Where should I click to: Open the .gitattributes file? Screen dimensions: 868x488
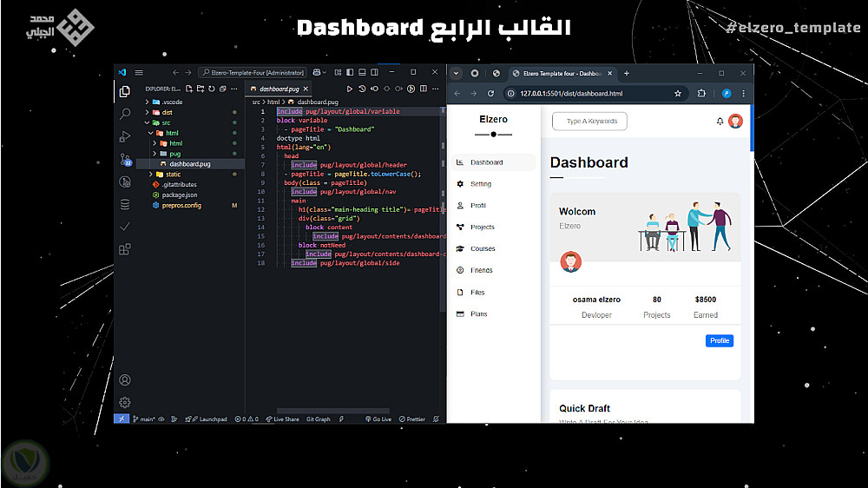190,185
